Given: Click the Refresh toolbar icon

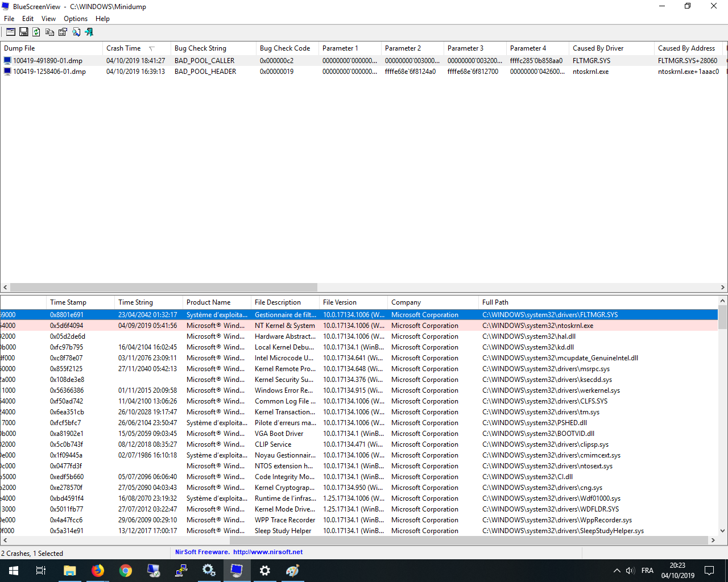Looking at the screenshot, I should [x=36, y=32].
